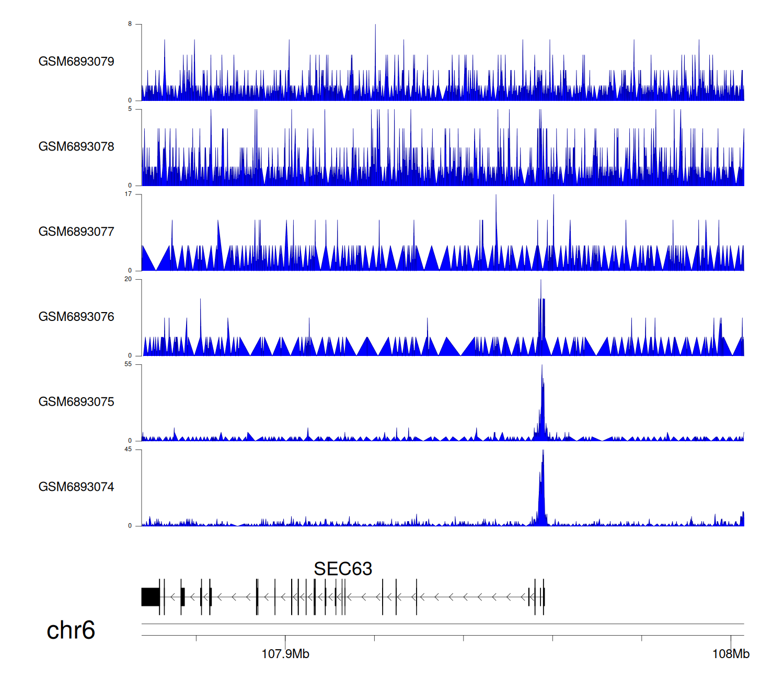This screenshot has height=690, width=784.
Task: Click the y-axis maximum value 17
Action: (128, 194)
